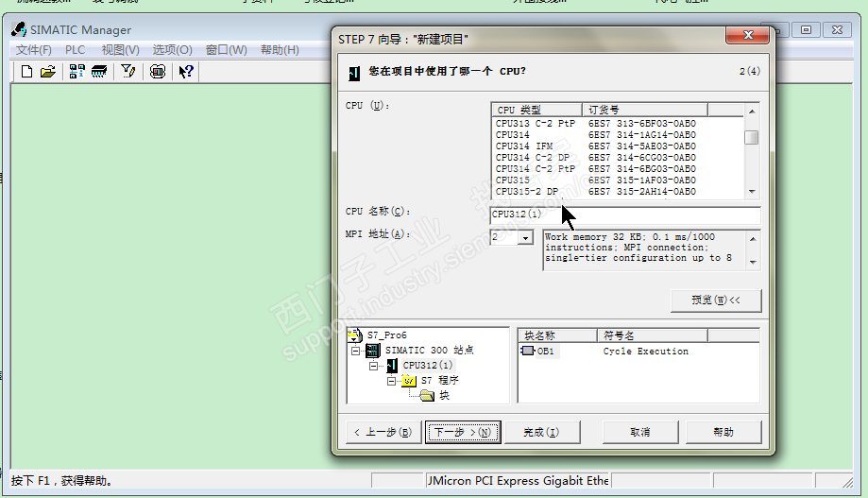Open the 视图(V) menu
The image size is (868, 498).
coord(120,50)
